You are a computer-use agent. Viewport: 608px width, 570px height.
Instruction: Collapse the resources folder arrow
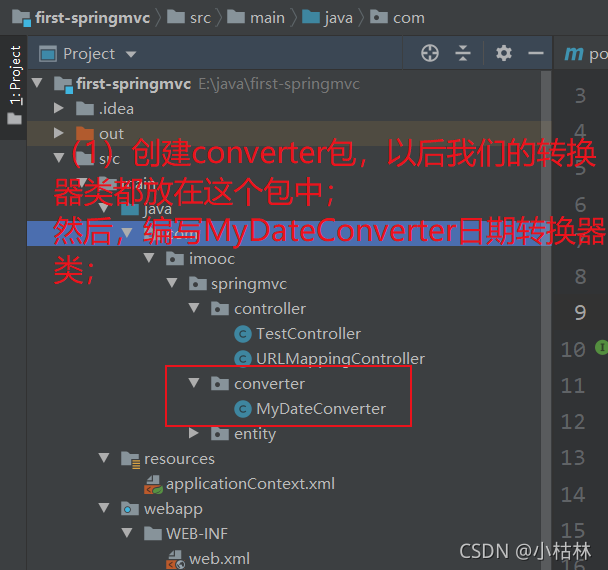pyautogui.click(x=104, y=458)
